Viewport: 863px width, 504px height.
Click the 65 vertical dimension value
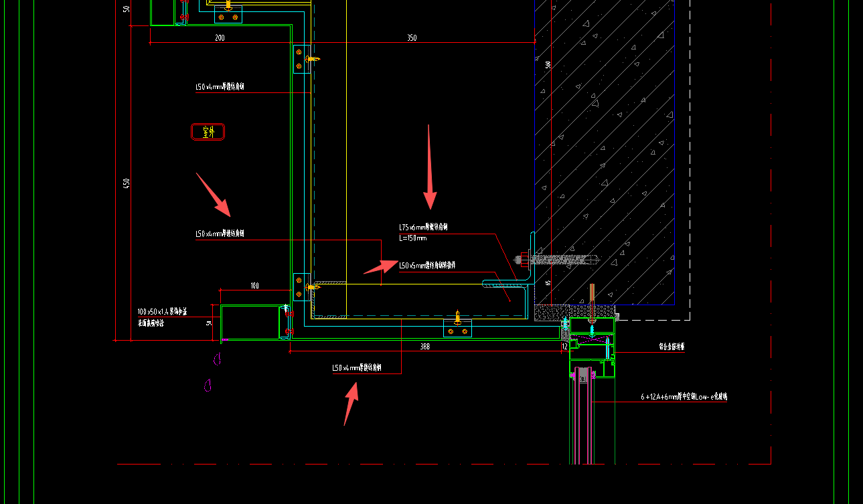[548, 283]
